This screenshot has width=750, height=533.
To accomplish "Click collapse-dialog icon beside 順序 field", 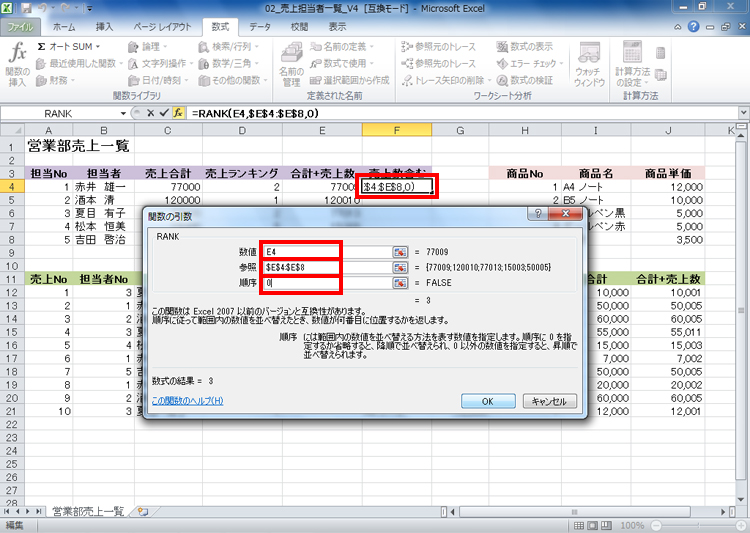I will click(400, 283).
